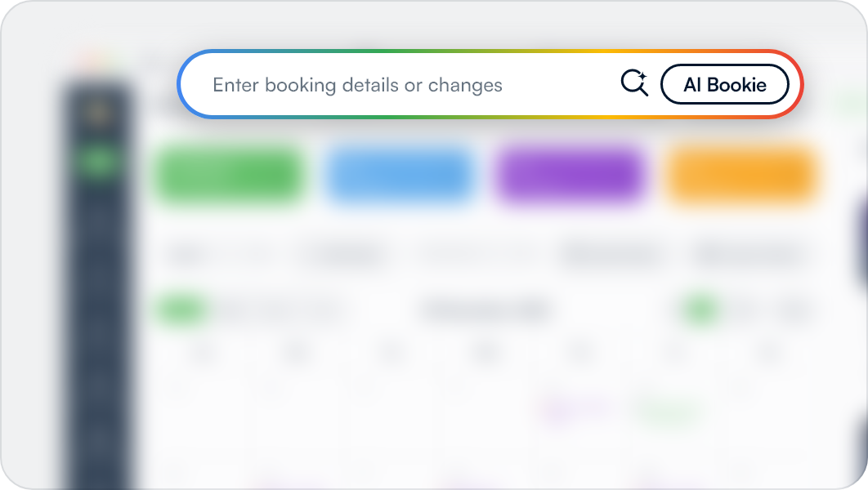This screenshot has width=868, height=490.
Task: Click the large orange blurred button
Action: (742, 176)
